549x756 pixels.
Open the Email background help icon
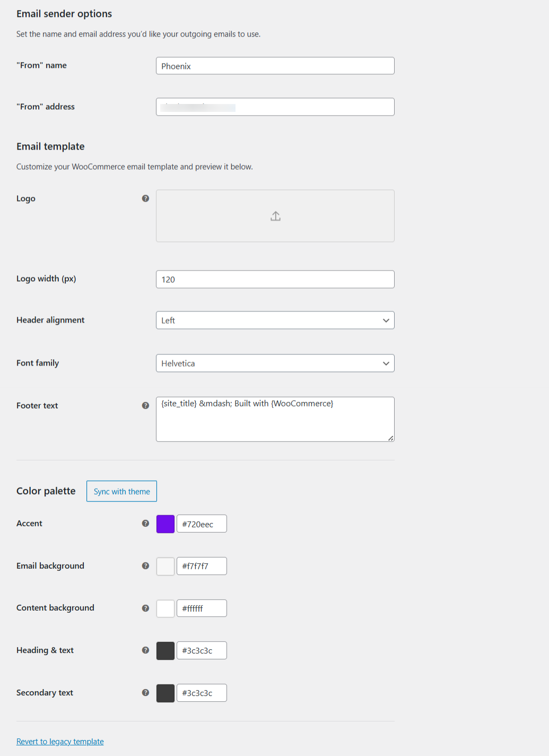(145, 566)
